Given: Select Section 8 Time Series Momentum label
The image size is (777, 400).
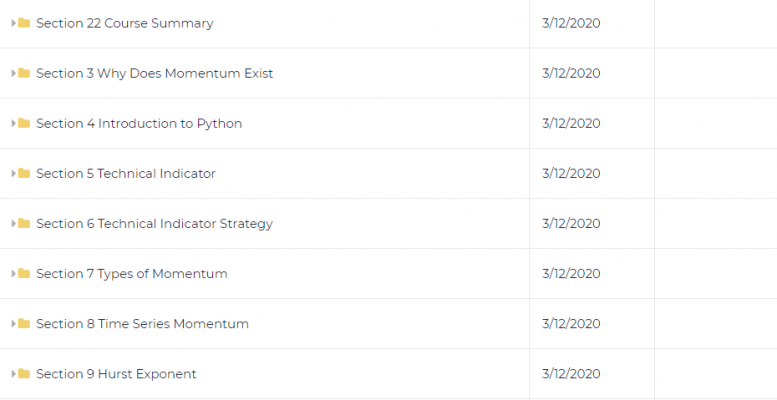Looking at the screenshot, I should point(142,324).
